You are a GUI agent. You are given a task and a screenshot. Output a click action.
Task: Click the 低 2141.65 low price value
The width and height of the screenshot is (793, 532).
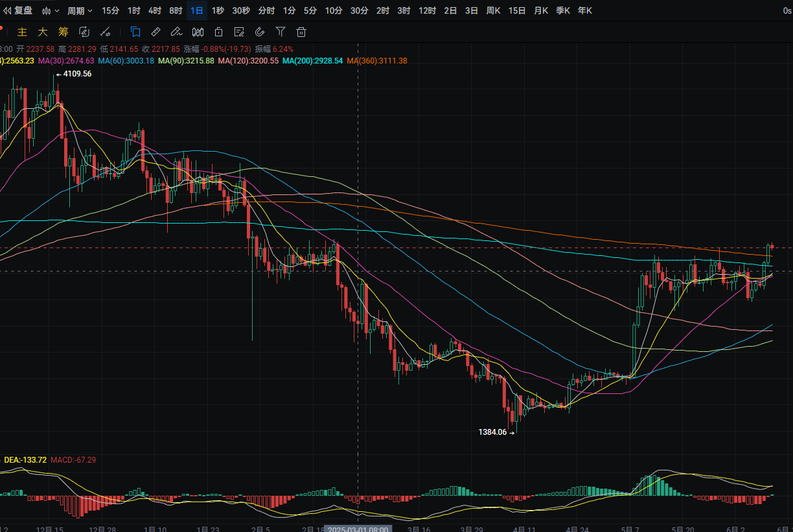(119, 49)
